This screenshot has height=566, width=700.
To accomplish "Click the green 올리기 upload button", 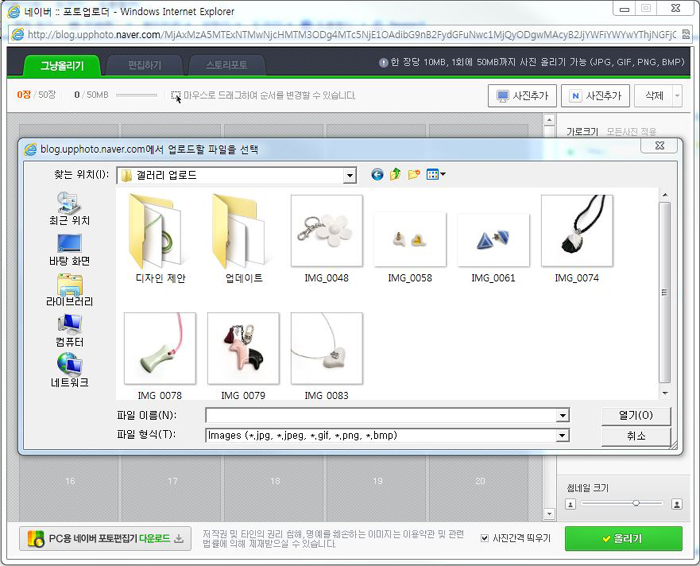I will click(x=623, y=538).
